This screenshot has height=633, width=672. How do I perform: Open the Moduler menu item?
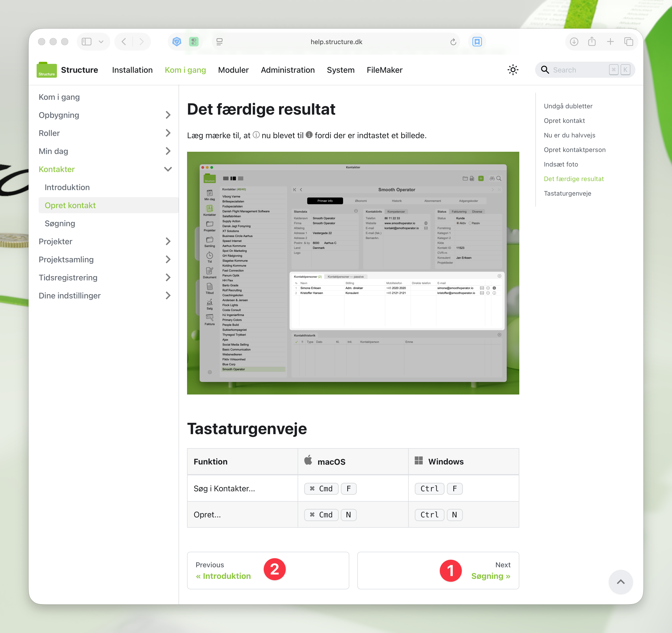click(x=233, y=70)
